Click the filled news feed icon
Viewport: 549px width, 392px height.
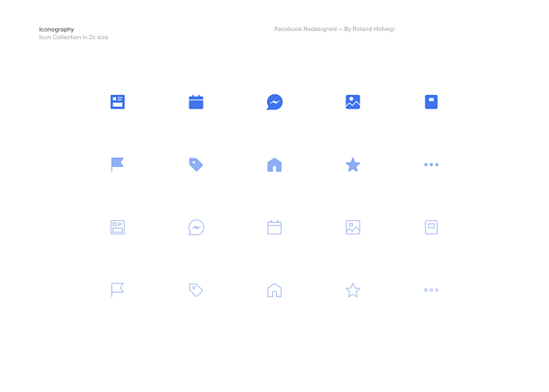[x=118, y=102]
